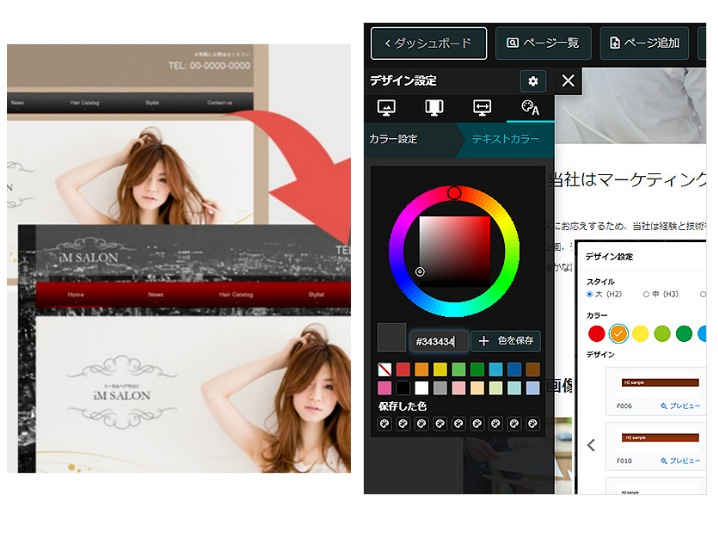
Task: Pick the brown preset swatch
Action: tap(533, 370)
